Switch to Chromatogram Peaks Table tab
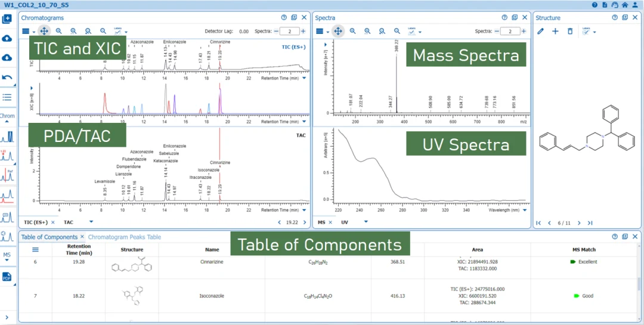This screenshot has width=644, height=325. coord(125,237)
